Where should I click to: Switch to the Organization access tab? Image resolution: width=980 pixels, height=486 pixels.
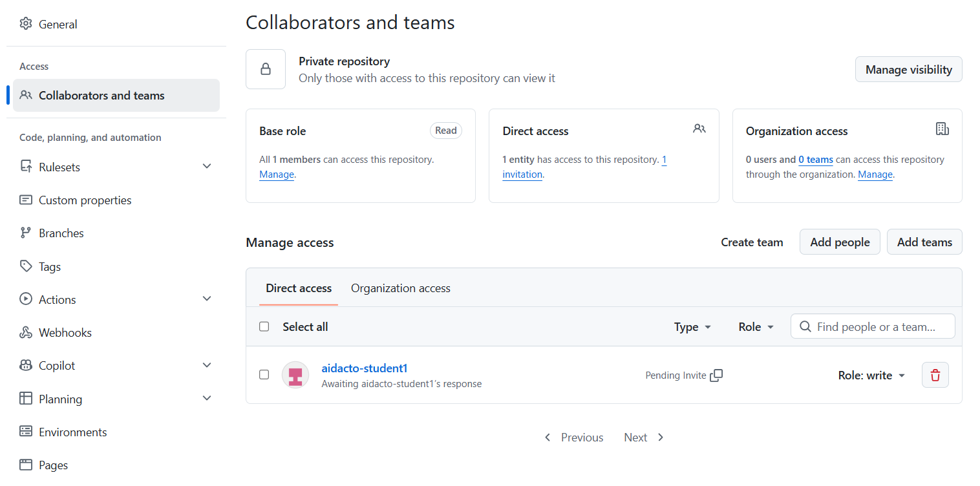(401, 288)
